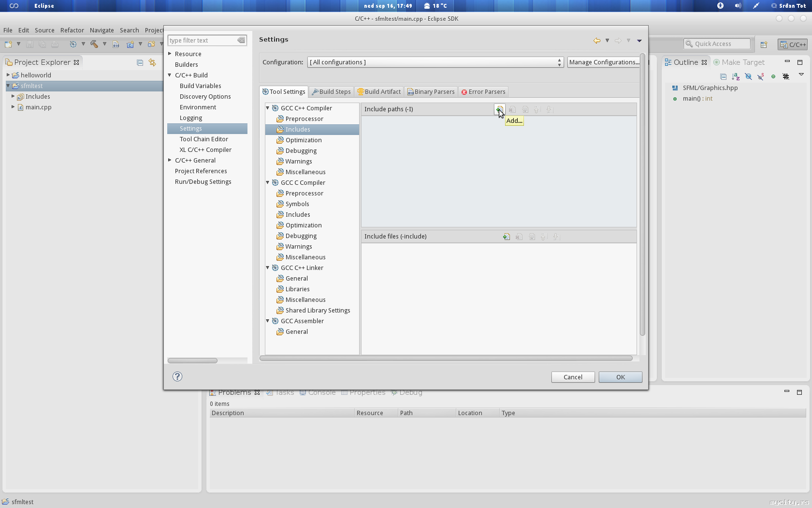Collapse the GCC C Compiler node

coord(268,182)
